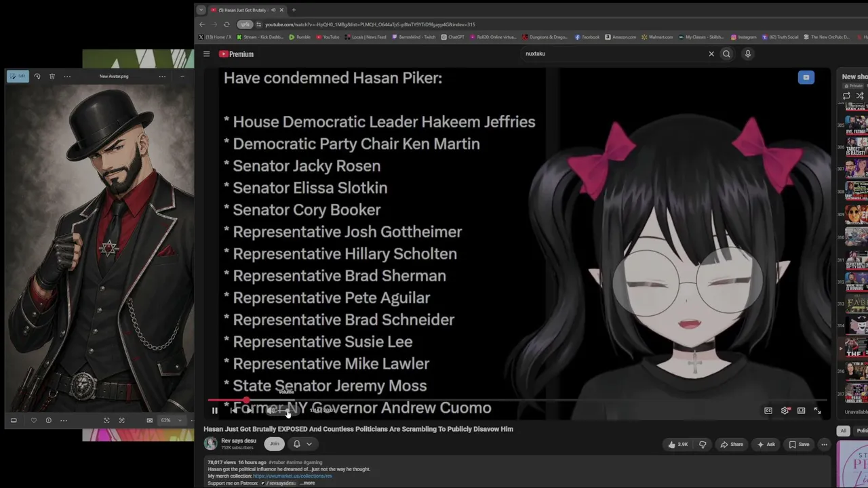Save the video to a playlist

pos(799,445)
